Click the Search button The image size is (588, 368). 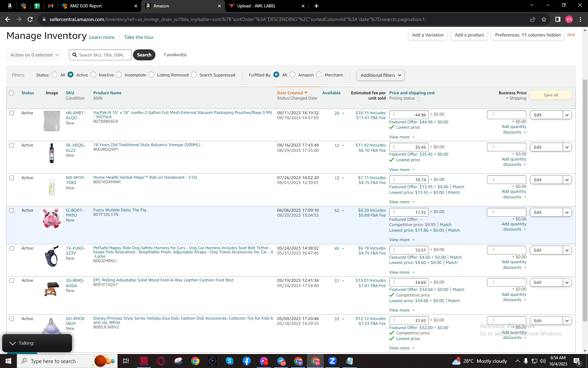(x=144, y=55)
